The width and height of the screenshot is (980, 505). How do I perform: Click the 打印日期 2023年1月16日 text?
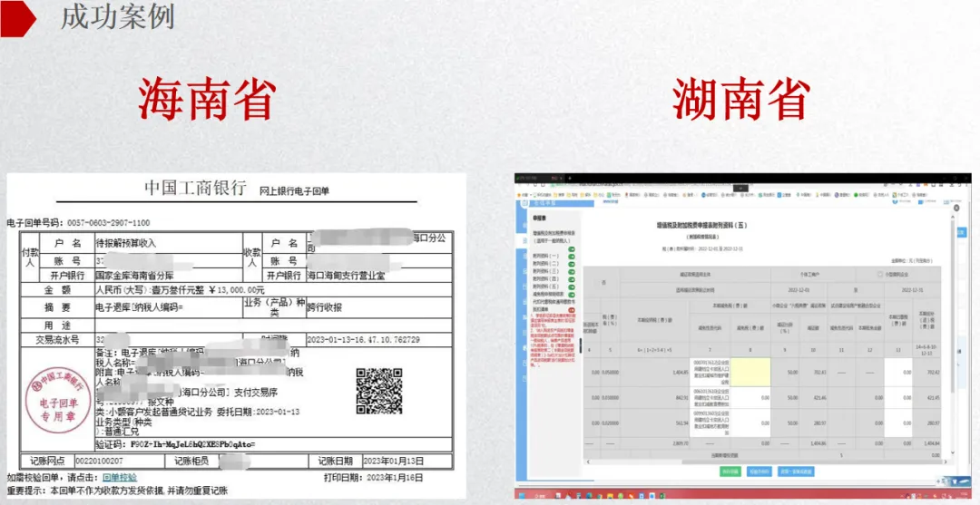coord(374,478)
